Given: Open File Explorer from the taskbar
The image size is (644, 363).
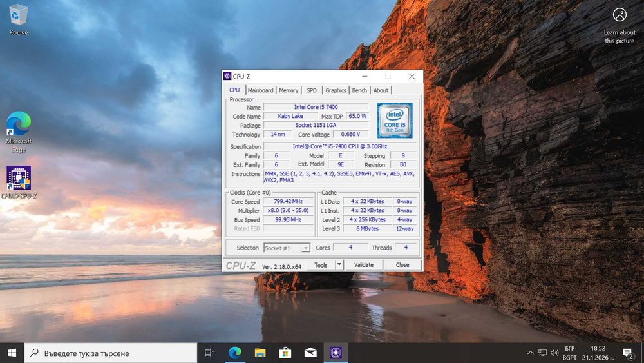Looking at the screenshot, I should click(x=260, y=353).
